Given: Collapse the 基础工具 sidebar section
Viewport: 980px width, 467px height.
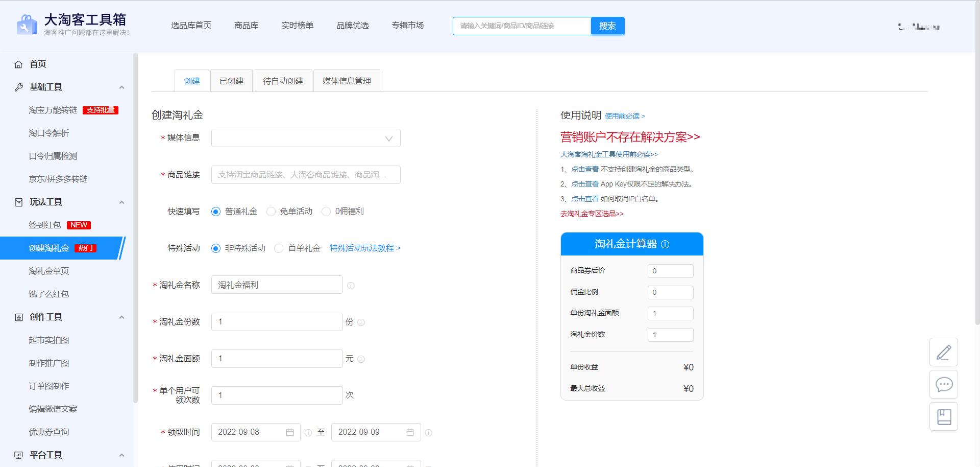Looking at the screenshot, I should (121, 87).
